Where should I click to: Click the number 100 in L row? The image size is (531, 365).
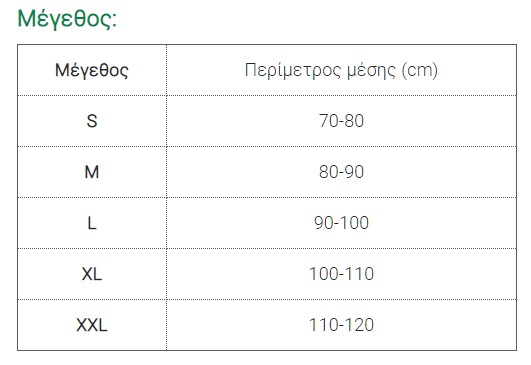354,223
